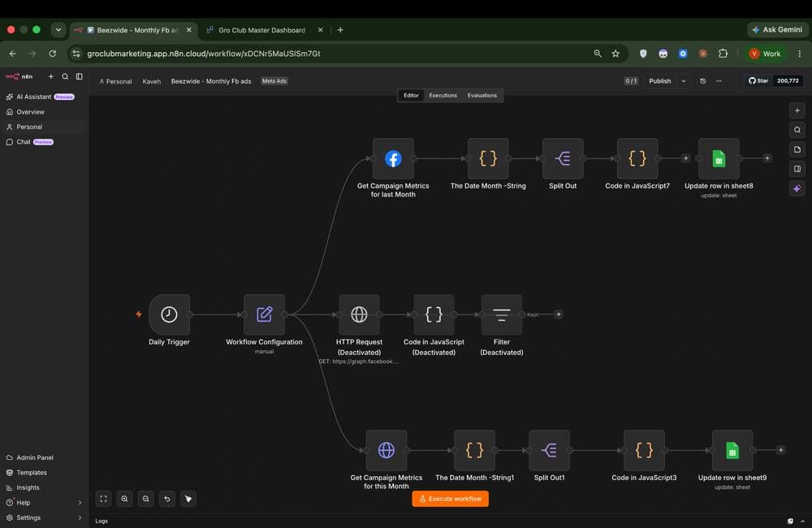Collapse the n8n sidebar

point(80,76)
